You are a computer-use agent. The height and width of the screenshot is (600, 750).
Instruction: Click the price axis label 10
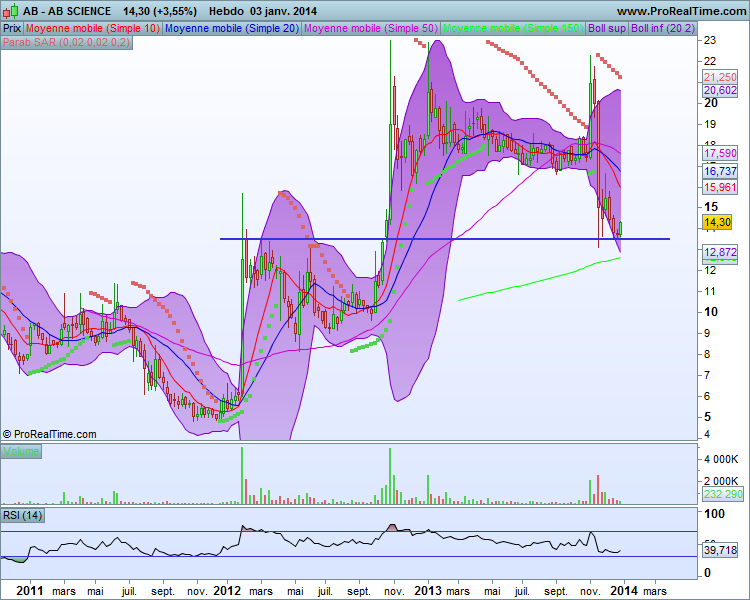(710, 312)
